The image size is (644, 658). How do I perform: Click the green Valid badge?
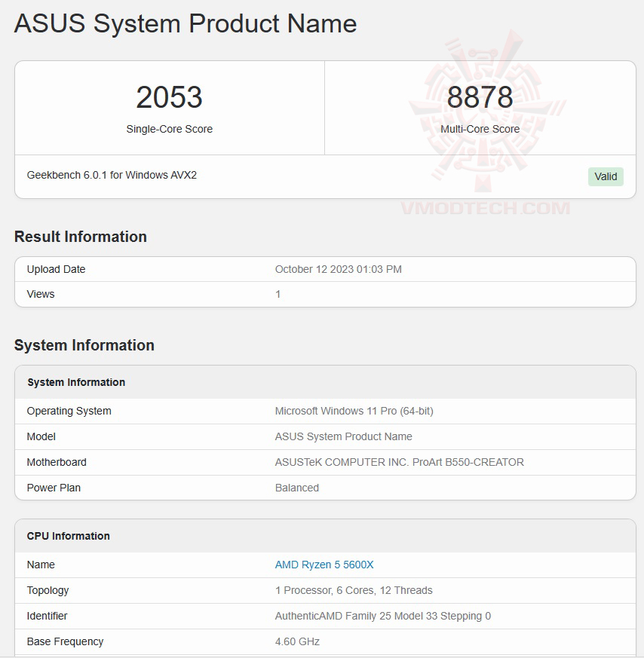click(606, 176)
